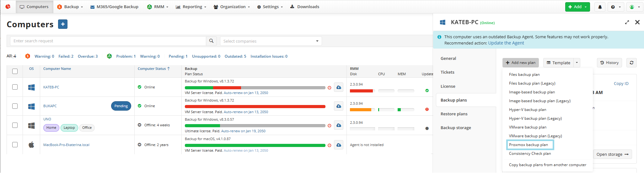Click cloud backup icon in KATEB-PC row
This screenshot has height=173, width=644.
click(x=339, y=87)
